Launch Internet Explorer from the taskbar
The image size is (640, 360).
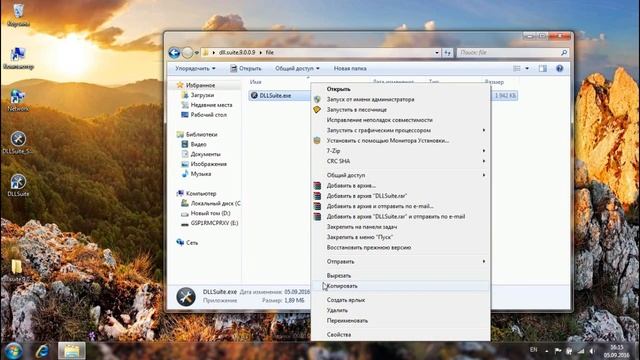point(42,351)
